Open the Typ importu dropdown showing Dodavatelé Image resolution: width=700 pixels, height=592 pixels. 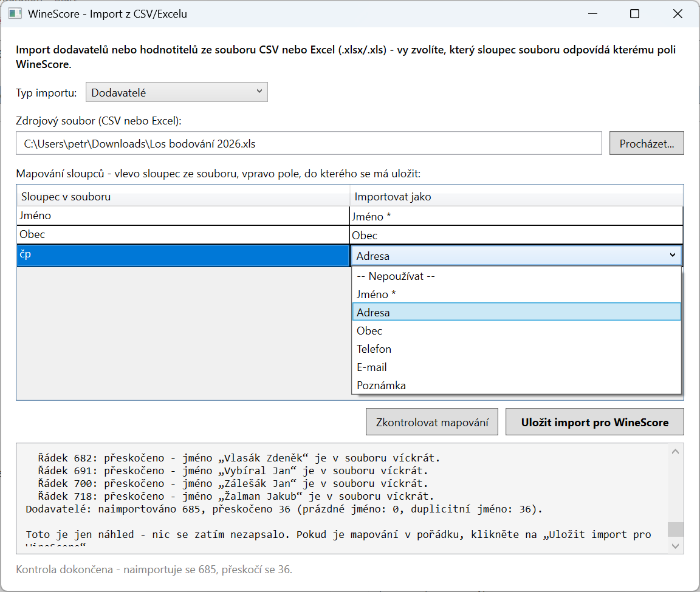[x=176, y=92]
